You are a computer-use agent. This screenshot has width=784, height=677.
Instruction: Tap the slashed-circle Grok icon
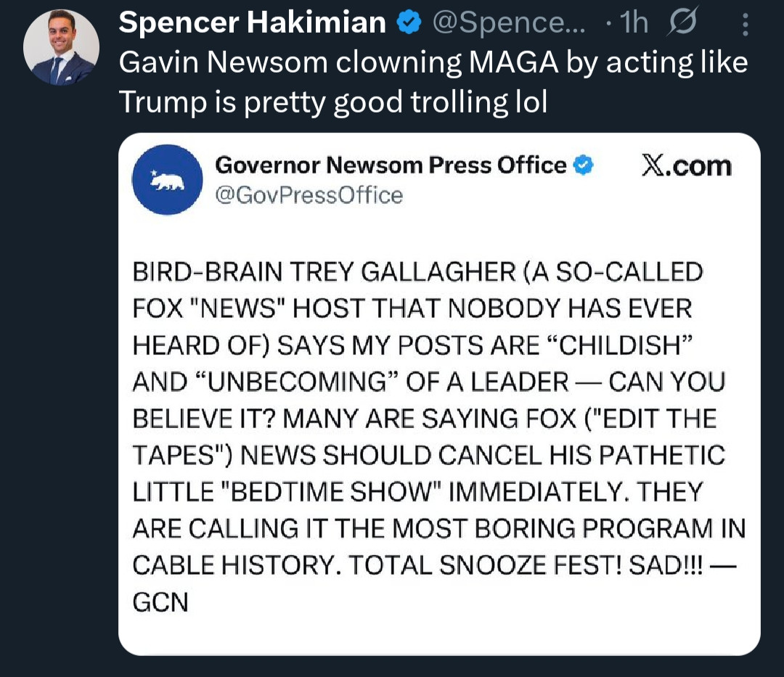[681, 22]
